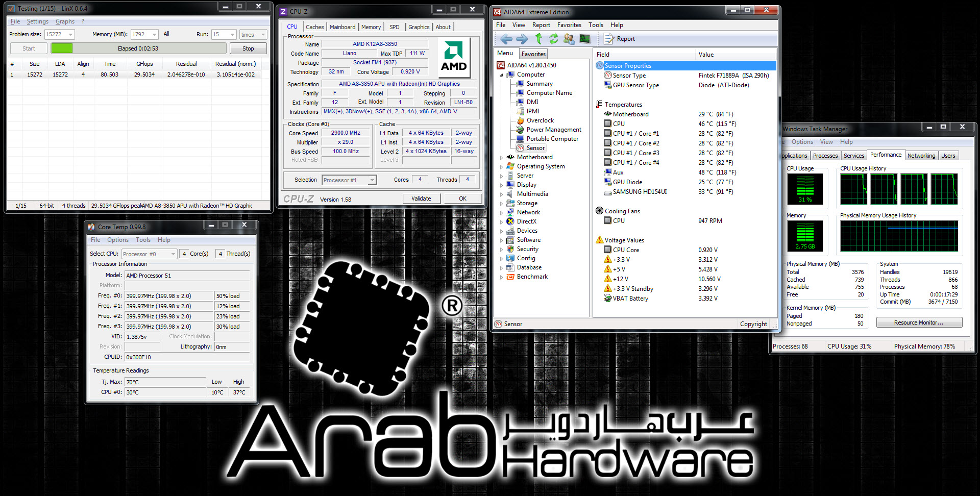The image size is (980, 496).
Task: Expand the Motherboard tree node
Action: pos(501,157)
